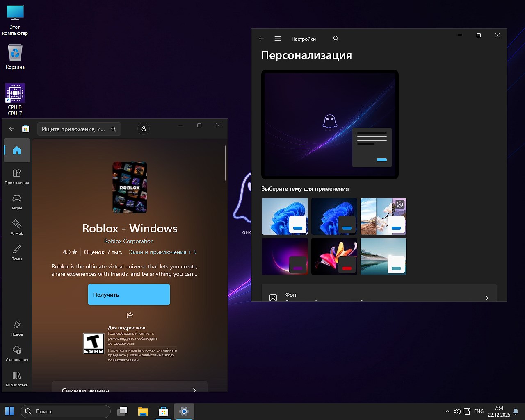Click the theme preview image
This screenshot has height=420, width=525.
pos(330,125)
